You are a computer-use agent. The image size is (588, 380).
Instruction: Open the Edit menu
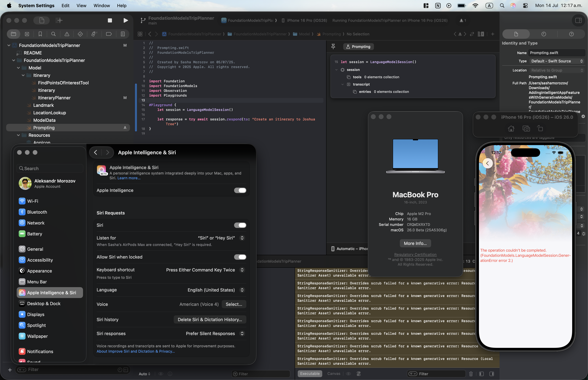coord(65,5)
